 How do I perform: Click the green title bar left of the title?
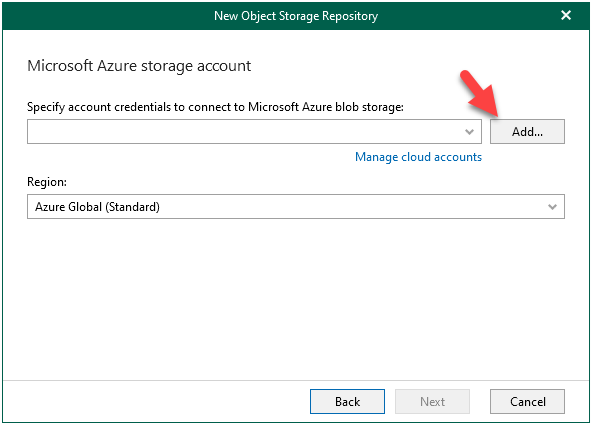pos(106,16)
